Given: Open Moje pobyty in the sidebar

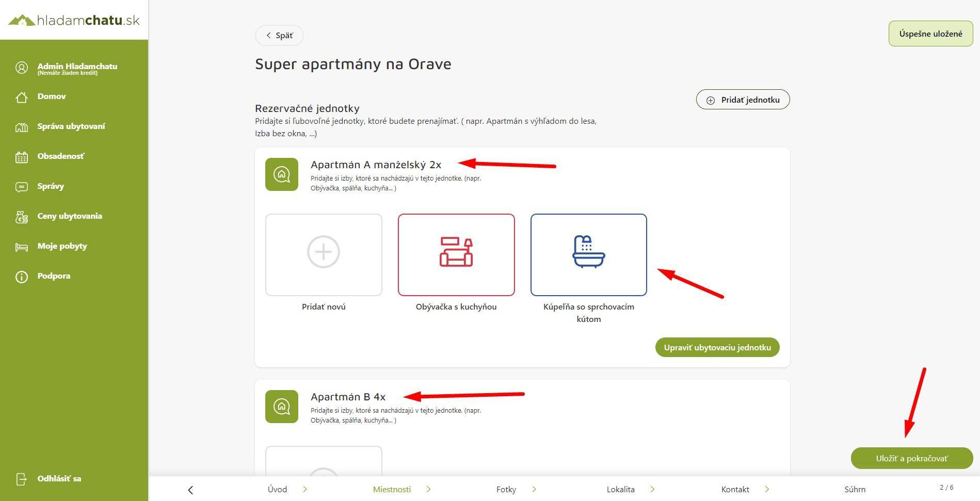Looking at the screenshot, I should tap(62, 246).
